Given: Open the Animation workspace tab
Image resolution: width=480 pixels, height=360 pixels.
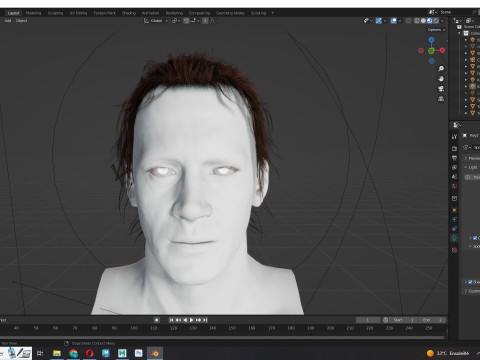Looking at the screenshot, I should 150,13.
